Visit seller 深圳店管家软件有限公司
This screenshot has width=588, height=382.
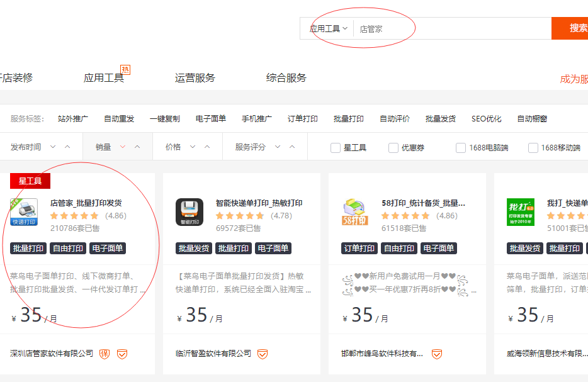pos(52,354)
